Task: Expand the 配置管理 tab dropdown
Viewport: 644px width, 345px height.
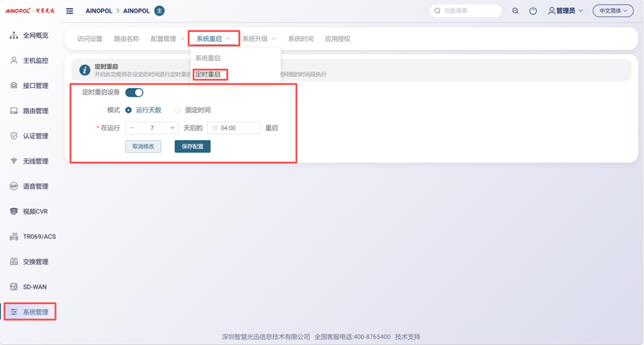Action: (x=168, y=39)
